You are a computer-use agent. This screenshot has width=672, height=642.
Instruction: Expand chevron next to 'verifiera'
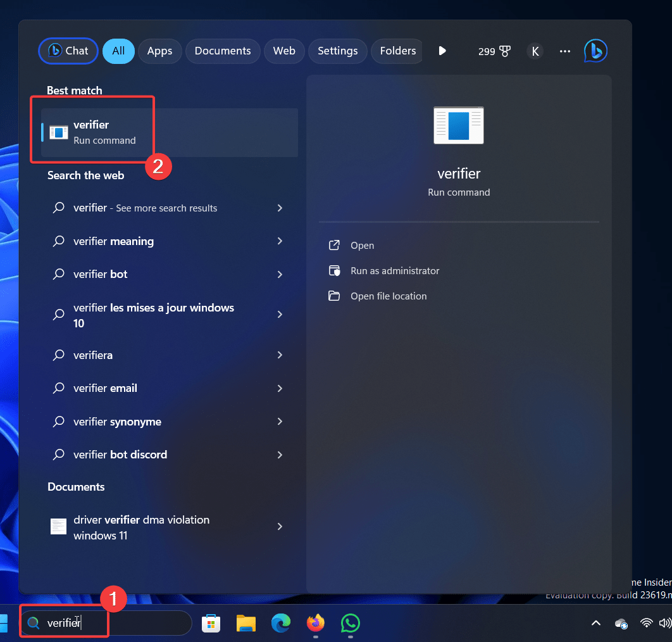[280, 355]
